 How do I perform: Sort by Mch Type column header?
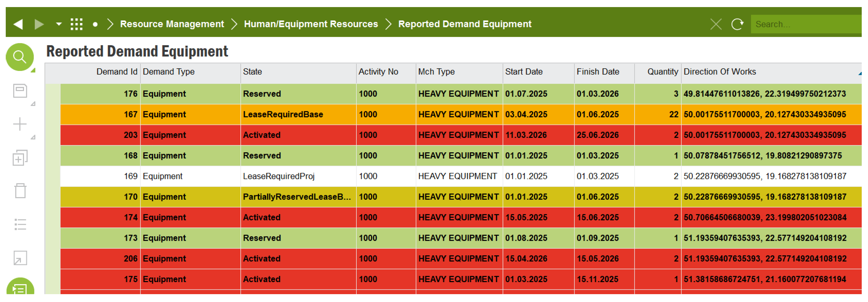(459, 72)
